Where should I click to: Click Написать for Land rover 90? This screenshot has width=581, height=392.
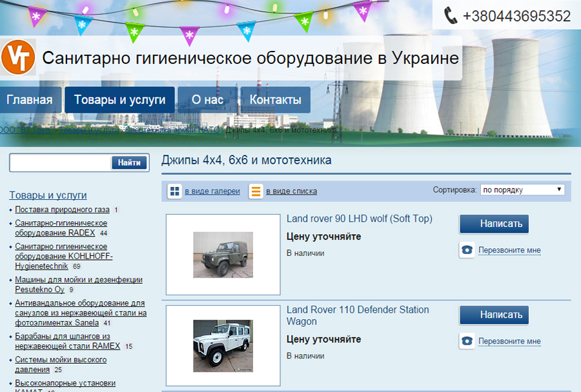494,224
